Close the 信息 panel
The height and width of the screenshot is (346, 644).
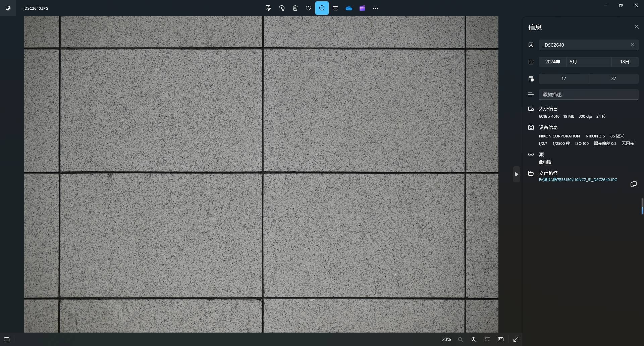(x=636, y=27)
